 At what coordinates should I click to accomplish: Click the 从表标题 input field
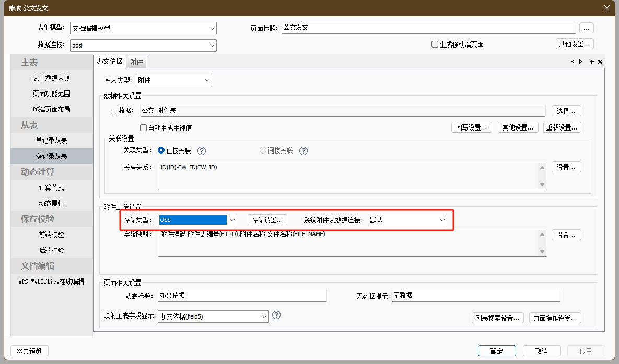[242, 296]
